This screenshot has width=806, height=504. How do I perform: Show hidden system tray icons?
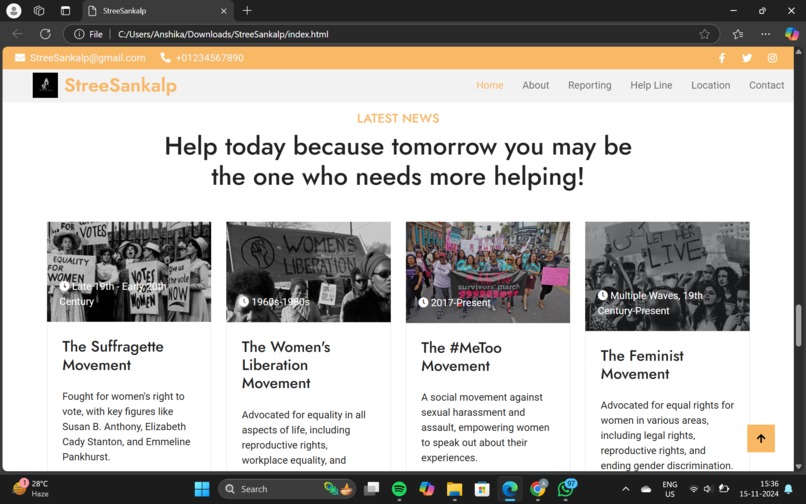tap(626, 489)
